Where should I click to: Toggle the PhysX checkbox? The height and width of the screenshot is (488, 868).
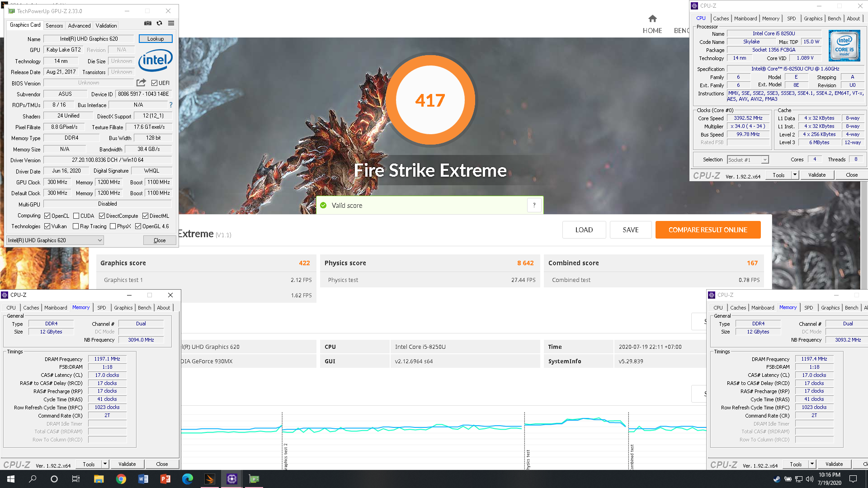113,226
